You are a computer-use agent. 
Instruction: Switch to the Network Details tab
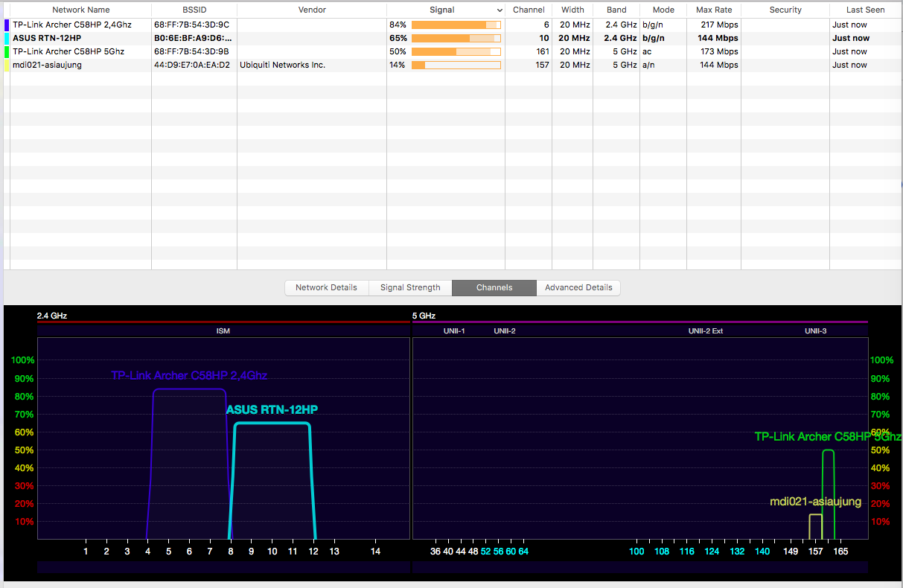coord(326,287)
